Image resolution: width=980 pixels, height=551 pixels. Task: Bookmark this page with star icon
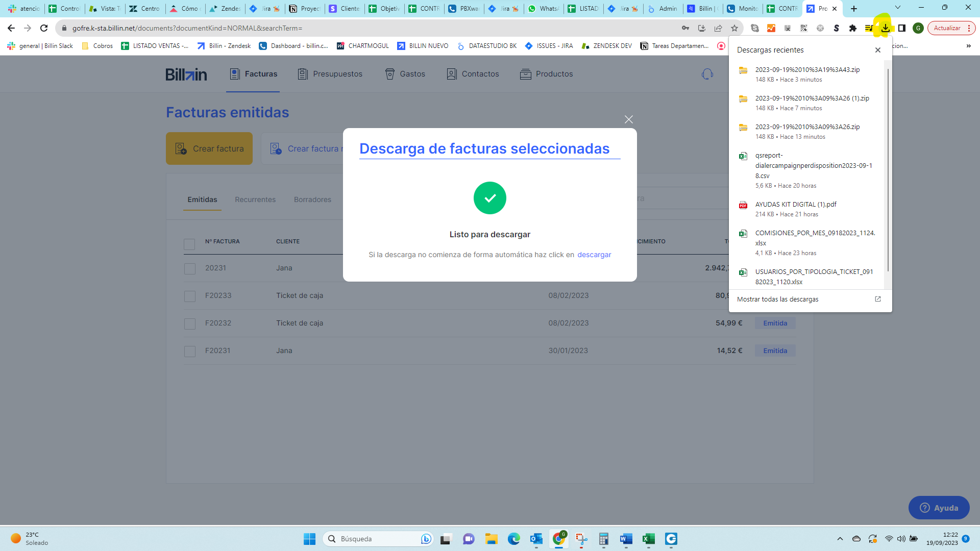coord(734,28)
